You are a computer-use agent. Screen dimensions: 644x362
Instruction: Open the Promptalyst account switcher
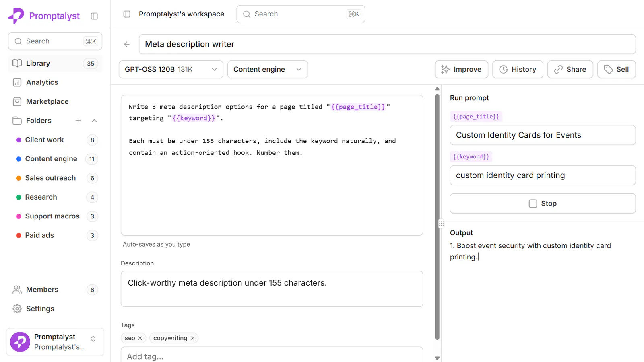(x=55, y=342)
